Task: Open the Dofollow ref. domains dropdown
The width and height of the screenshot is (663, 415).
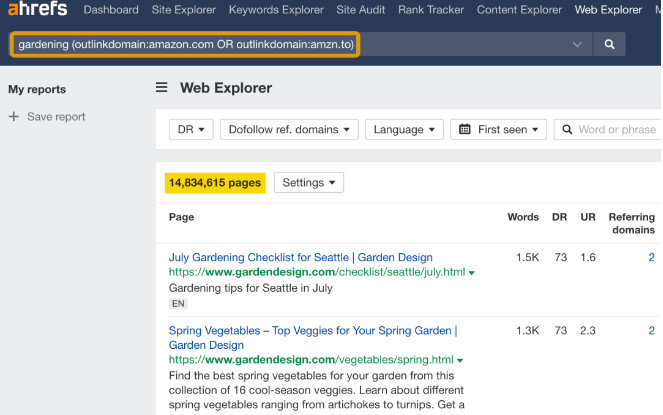Action: tap(291, 129)
